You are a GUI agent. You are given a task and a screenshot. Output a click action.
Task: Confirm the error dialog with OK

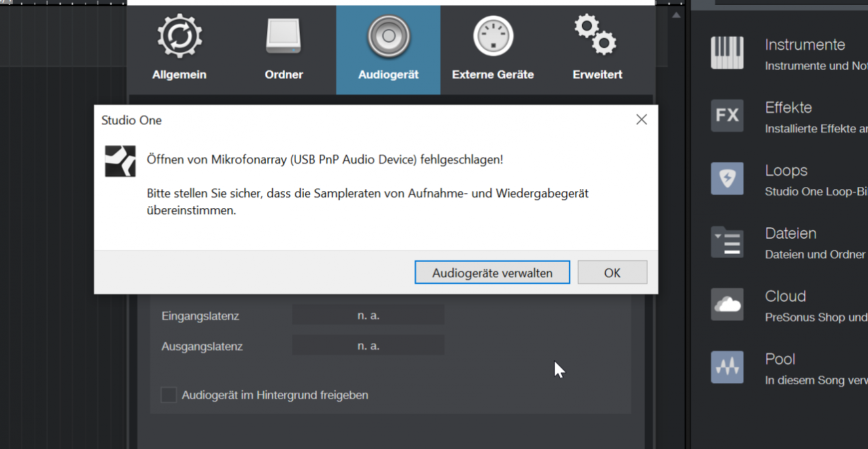(x=612, y=273)
